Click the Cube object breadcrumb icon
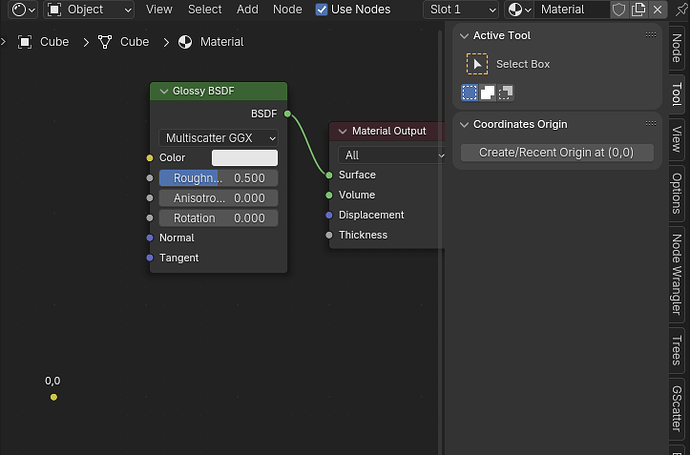The image size is (690, 455). [25, 42]
